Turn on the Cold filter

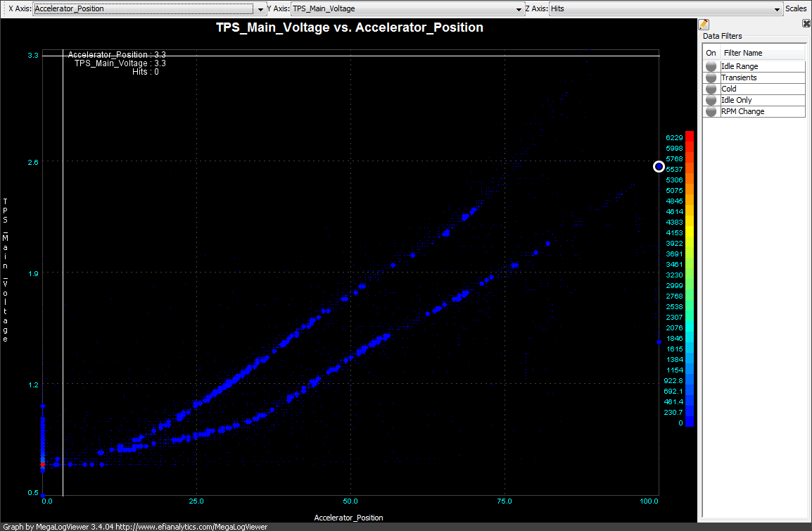[x=711, y=89]
